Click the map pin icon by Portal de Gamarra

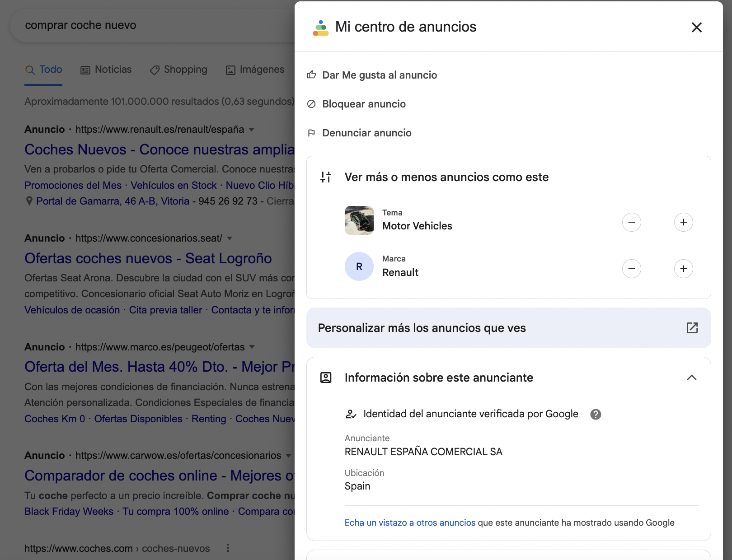29,201
